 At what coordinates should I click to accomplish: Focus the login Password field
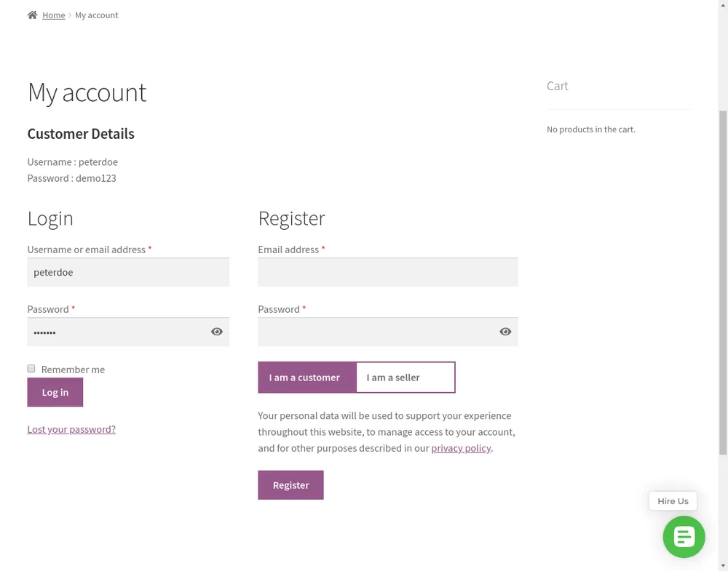coord(128,332)
